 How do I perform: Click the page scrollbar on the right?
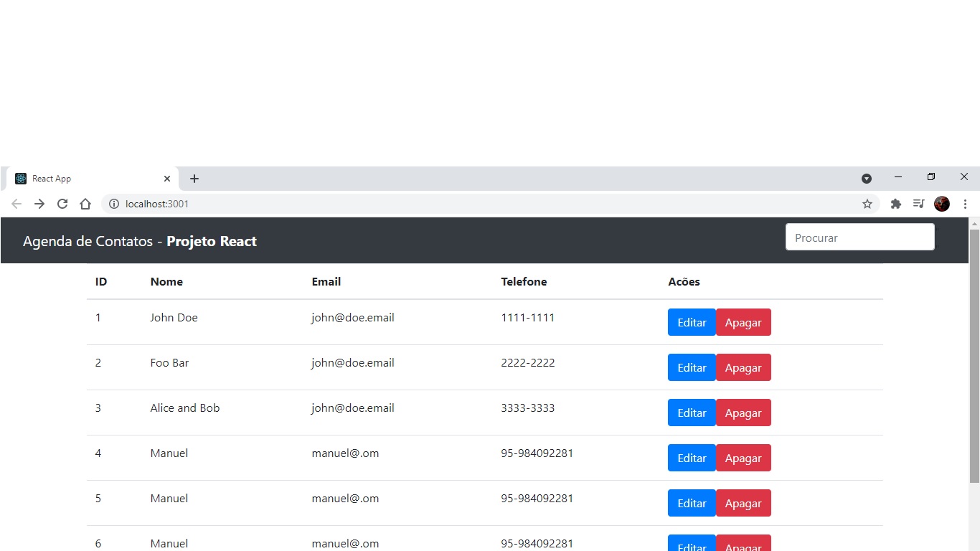(975, 323)
